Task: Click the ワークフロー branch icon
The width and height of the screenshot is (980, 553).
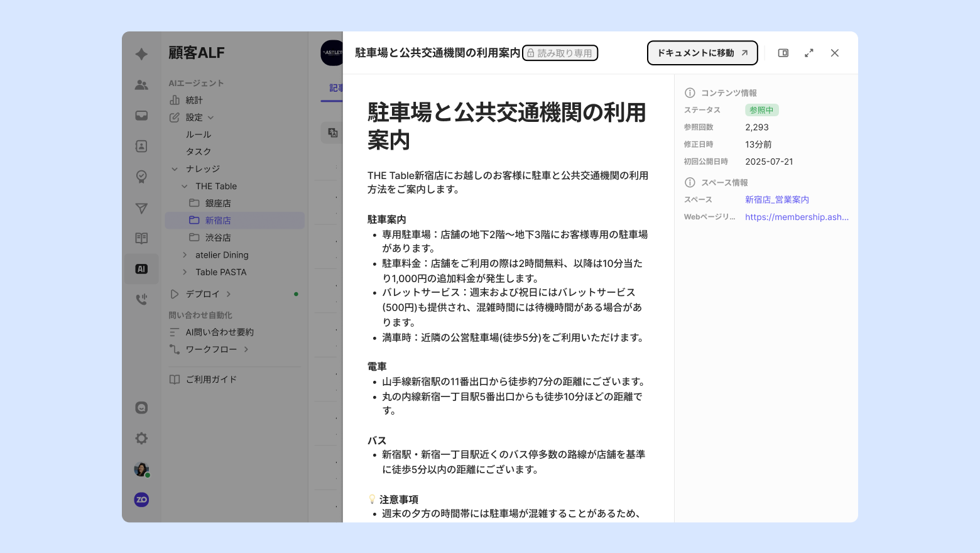Action: click(175, 349)
